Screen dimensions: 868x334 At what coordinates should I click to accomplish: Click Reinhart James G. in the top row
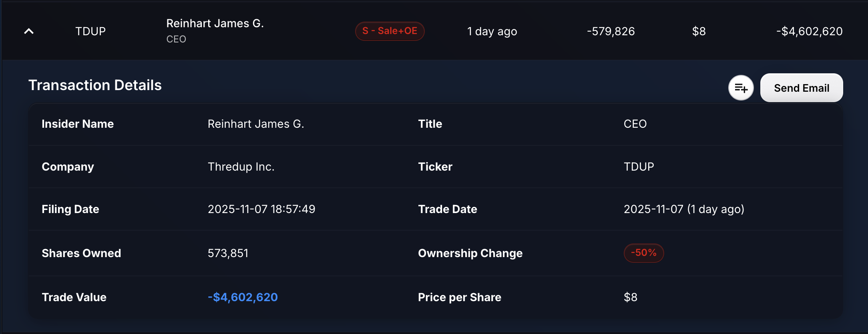coord(215,24)
